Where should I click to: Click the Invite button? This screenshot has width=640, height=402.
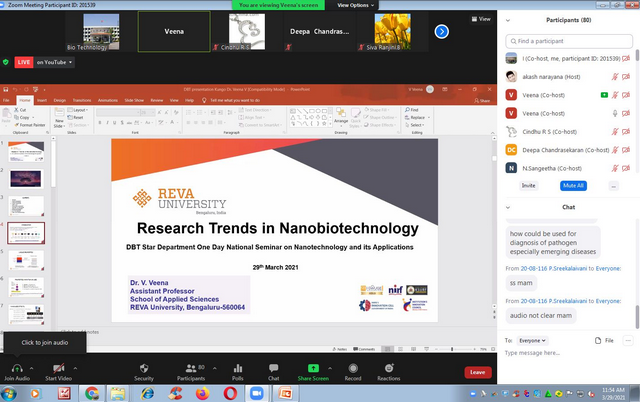click(x=528, y=186)
